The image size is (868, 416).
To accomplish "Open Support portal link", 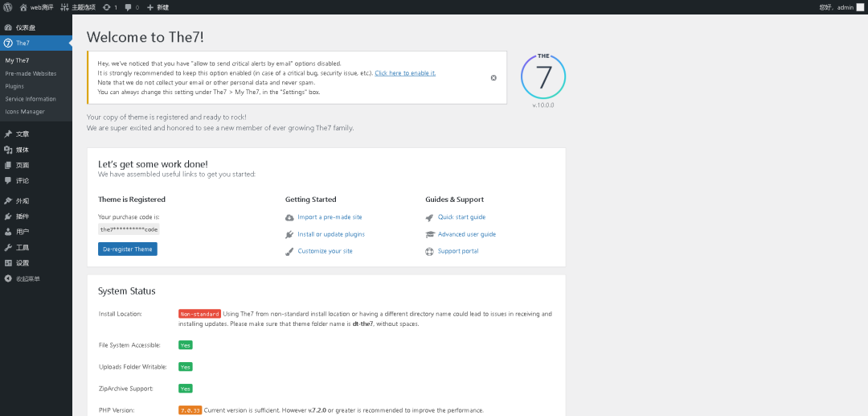I will point(458,251).
